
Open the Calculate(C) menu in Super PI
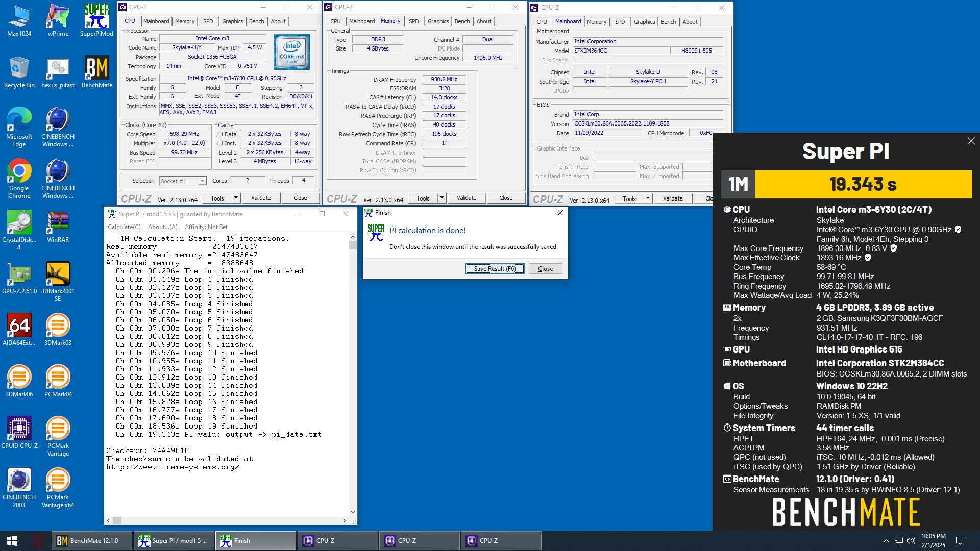[124, 227]
